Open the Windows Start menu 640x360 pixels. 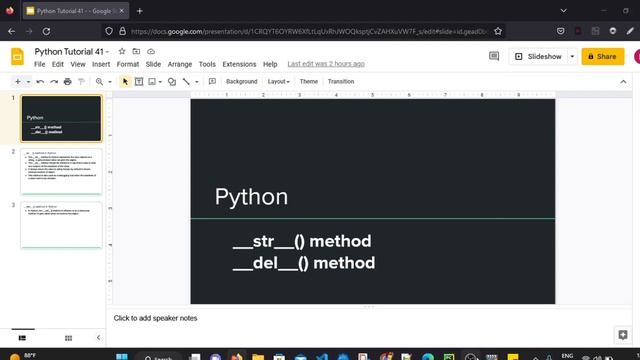(x=122, y=356)
